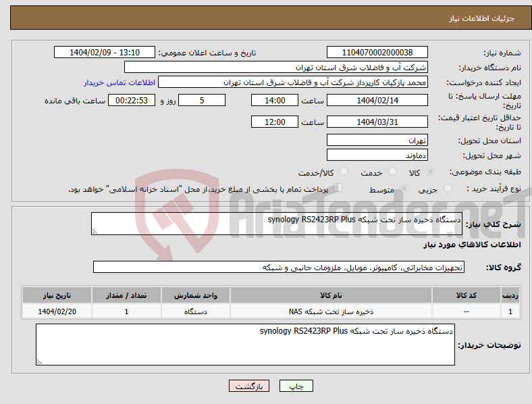Click the resize handle of buyer notes textarea
532x404 pixels.
click(x=39, y=362)
